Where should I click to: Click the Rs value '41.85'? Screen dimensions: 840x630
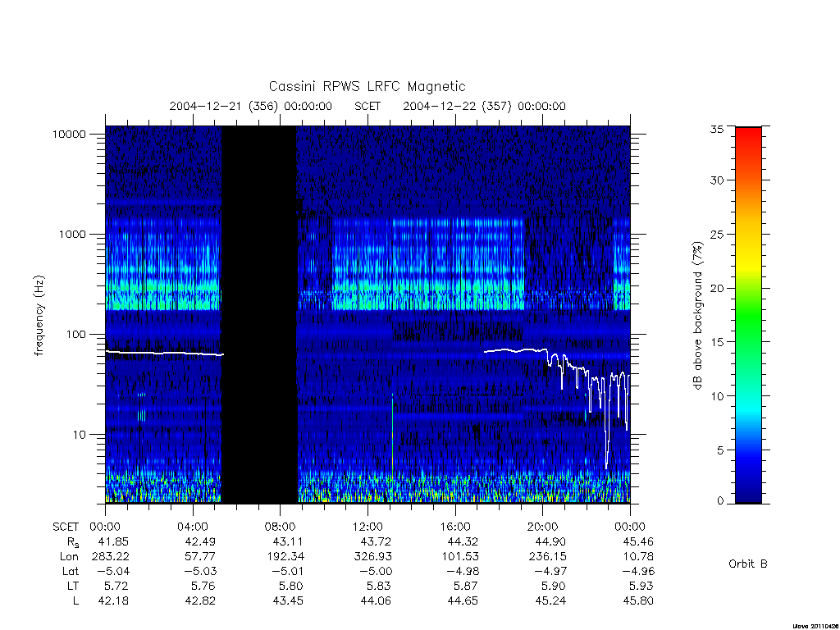(x=113, y=541)
